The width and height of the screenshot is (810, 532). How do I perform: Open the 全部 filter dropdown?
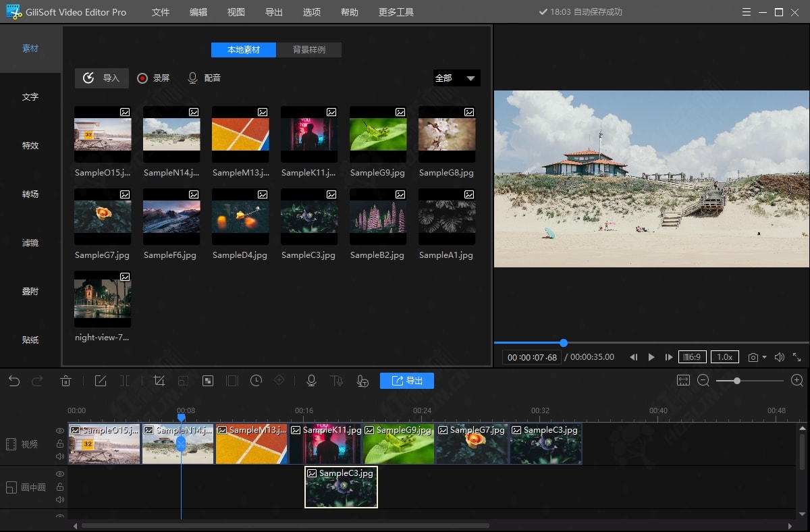pos(456,78)
